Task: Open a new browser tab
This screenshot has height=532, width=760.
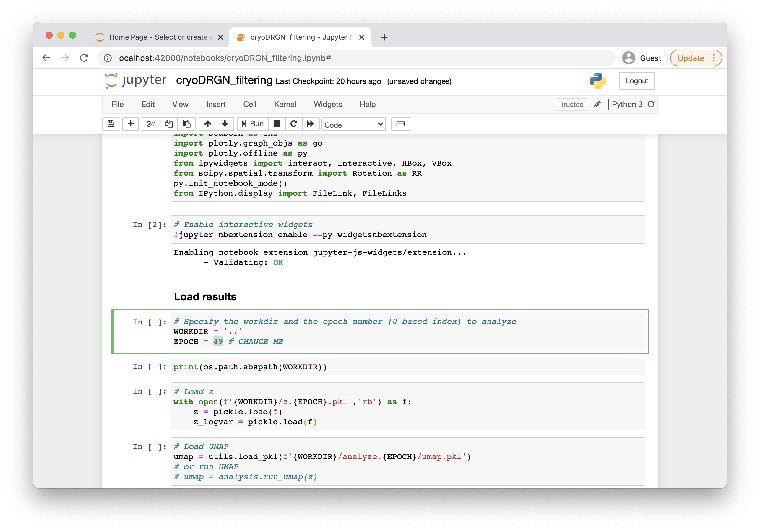Action: (384, 37)
